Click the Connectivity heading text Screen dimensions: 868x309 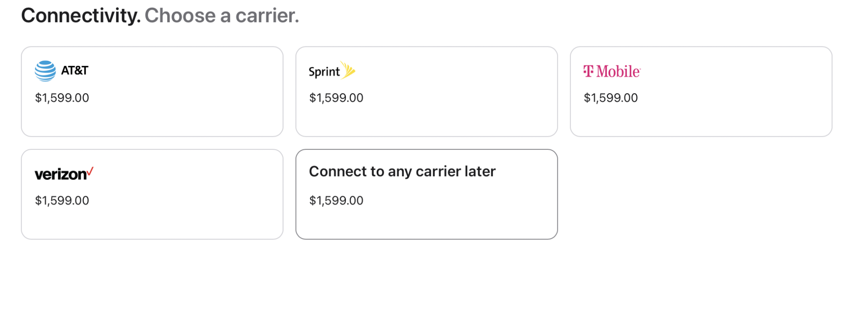point(81,16)
